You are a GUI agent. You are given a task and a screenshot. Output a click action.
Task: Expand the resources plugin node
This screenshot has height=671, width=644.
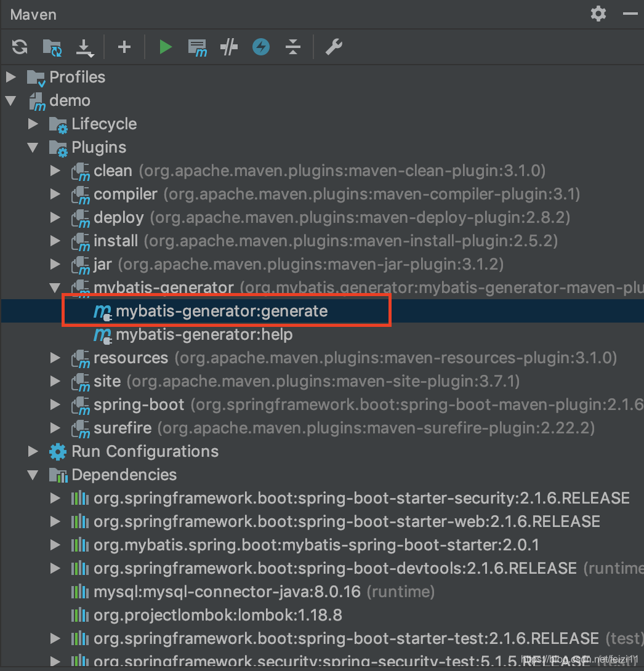pyautogui.click(x=55, y=357)
